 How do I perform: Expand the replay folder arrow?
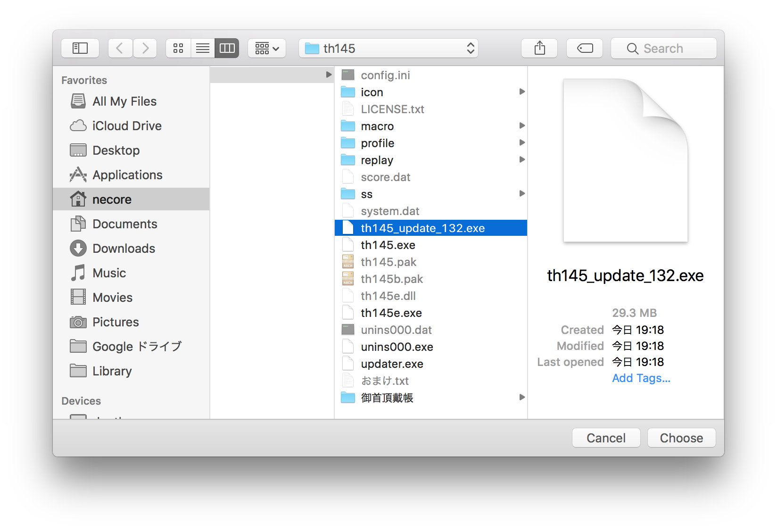[522, 160]
